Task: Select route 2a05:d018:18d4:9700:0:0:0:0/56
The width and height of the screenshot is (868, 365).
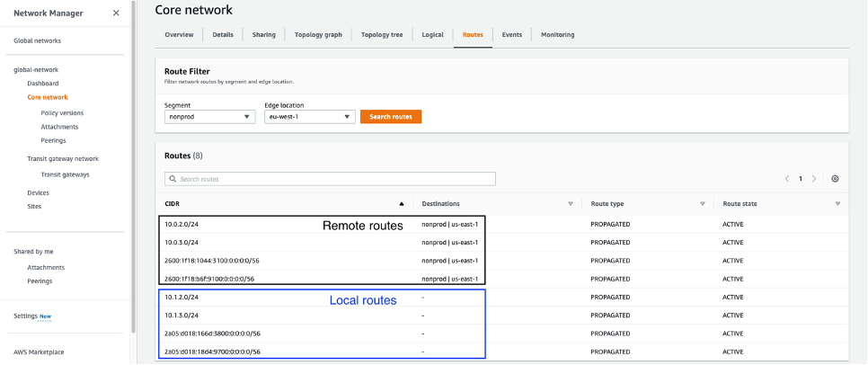Action: point(501,352)
